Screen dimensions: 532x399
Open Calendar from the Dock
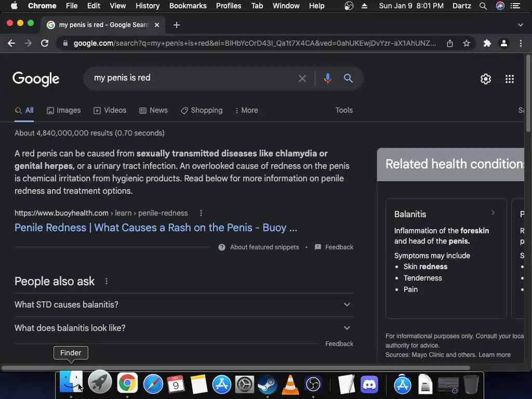click(176, 384)
